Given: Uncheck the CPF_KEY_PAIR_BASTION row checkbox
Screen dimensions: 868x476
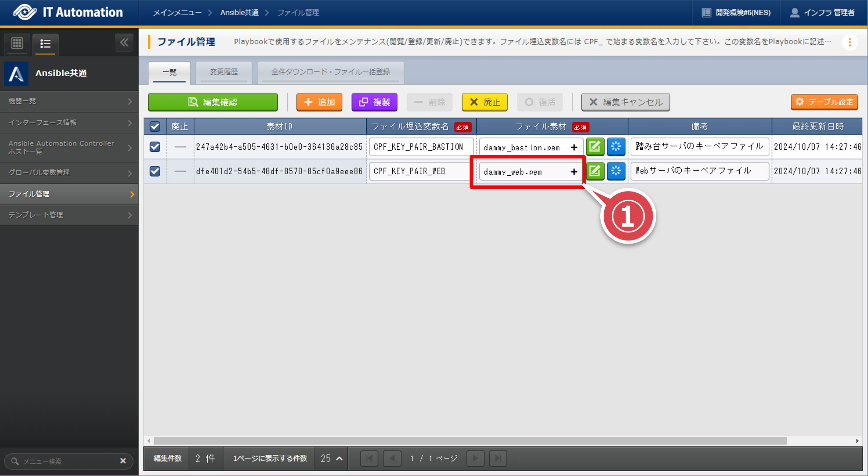Looking at the screenshot, I should (155, 147).
